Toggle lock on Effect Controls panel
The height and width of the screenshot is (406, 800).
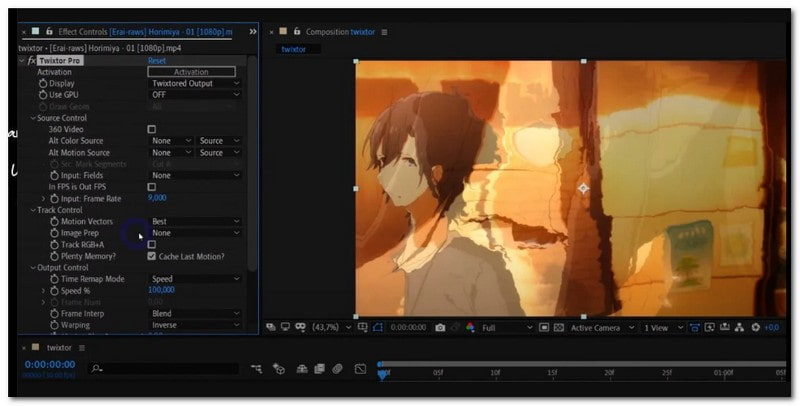point(49,32)
